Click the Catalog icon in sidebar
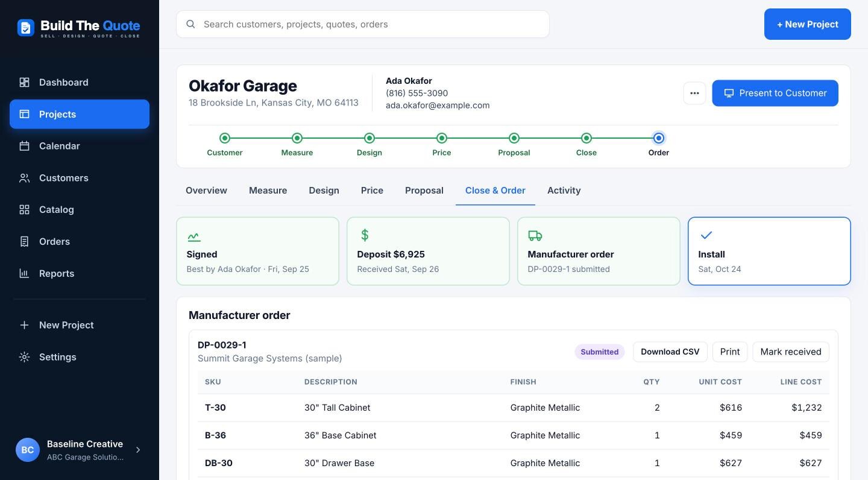This screenshot has height=480, width=868. pyautogui.click(x=24, y=210)
